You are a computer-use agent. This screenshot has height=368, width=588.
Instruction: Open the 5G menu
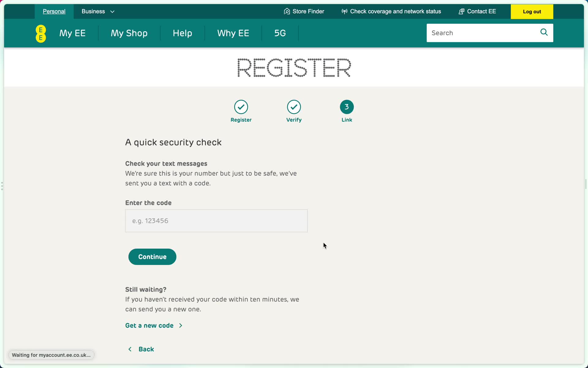[280, 33]
